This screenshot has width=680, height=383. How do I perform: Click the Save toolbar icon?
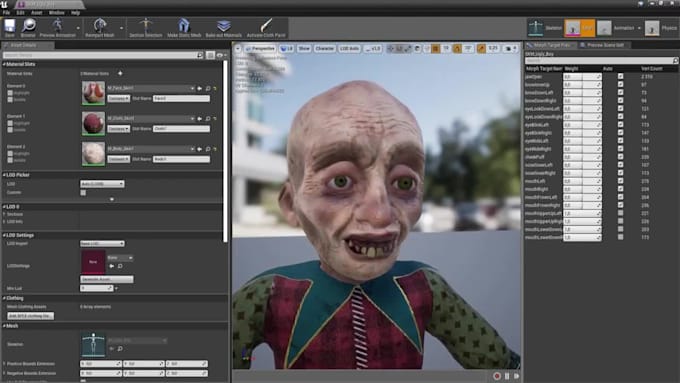tap(10, 26)
